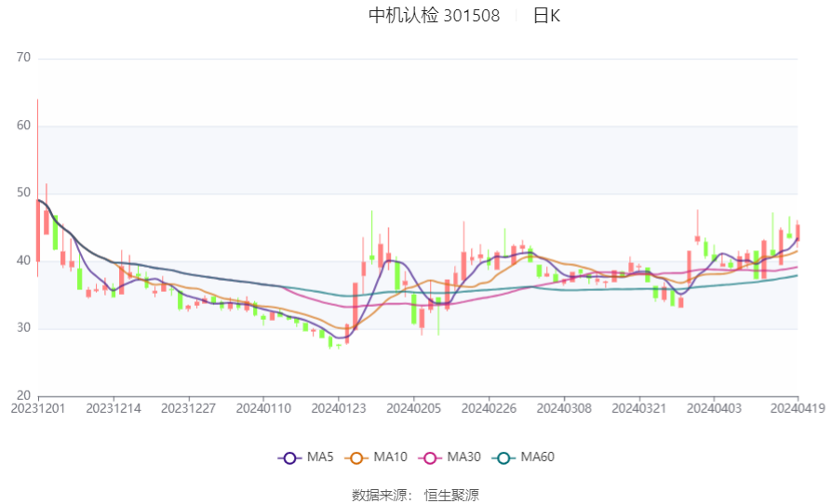Click the 20240123 x-axis date label
This screenshot has height=504, width=831.
coord(339,409)
